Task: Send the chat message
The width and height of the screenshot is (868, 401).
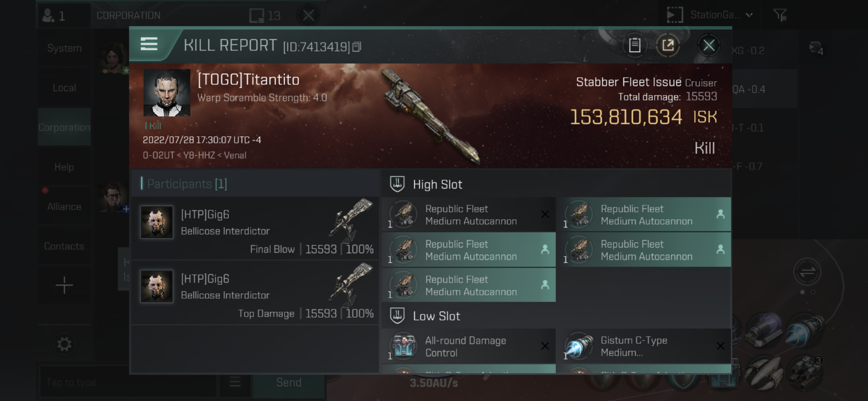Action: 289,382
